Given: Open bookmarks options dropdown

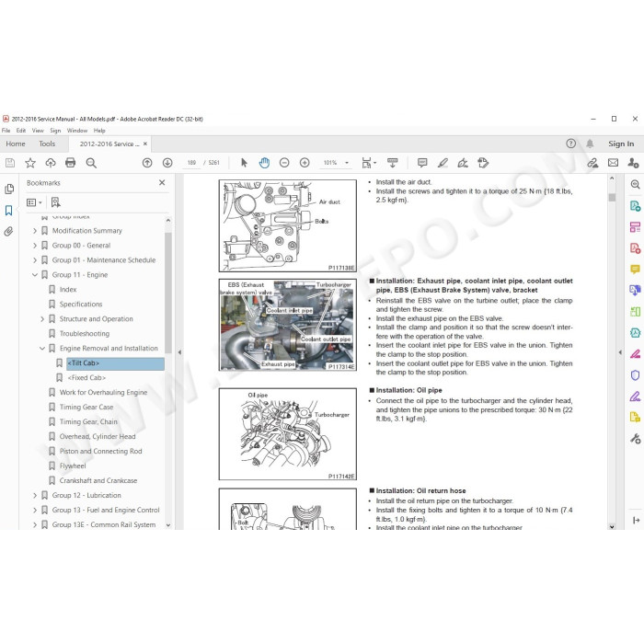Looking at the screenshot, I should click(35, 202).
